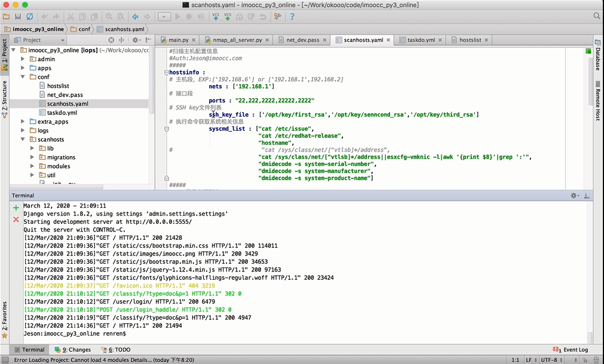Viewport: 604px width, 364px height.
Task: Click the Paste clipboard icon
Action: [x=94, y=17]
